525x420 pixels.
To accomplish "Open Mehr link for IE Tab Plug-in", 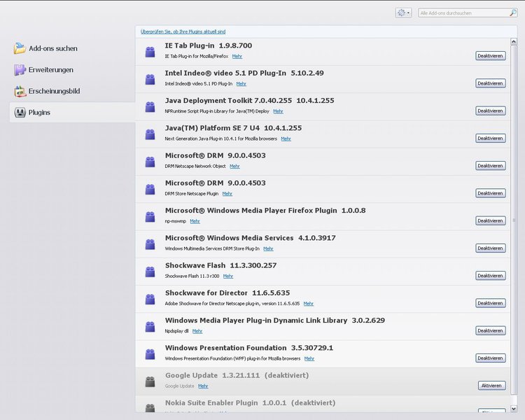I will 237,56.
